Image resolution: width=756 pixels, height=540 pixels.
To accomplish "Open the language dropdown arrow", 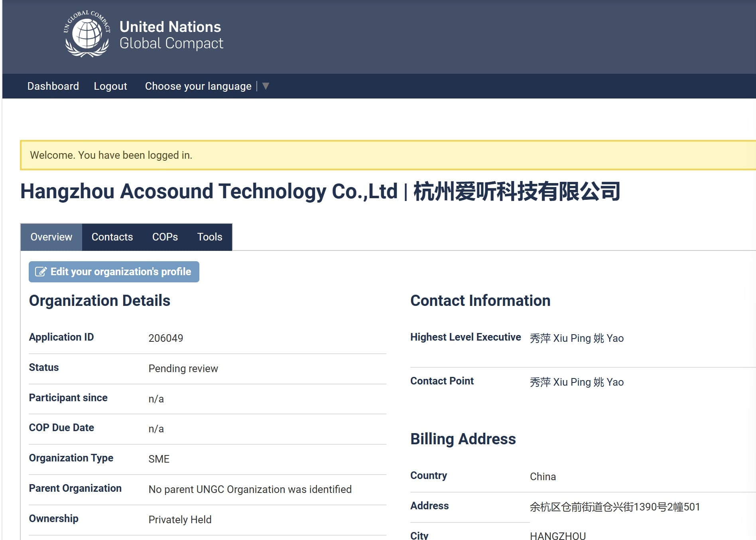I will (266, 86).
